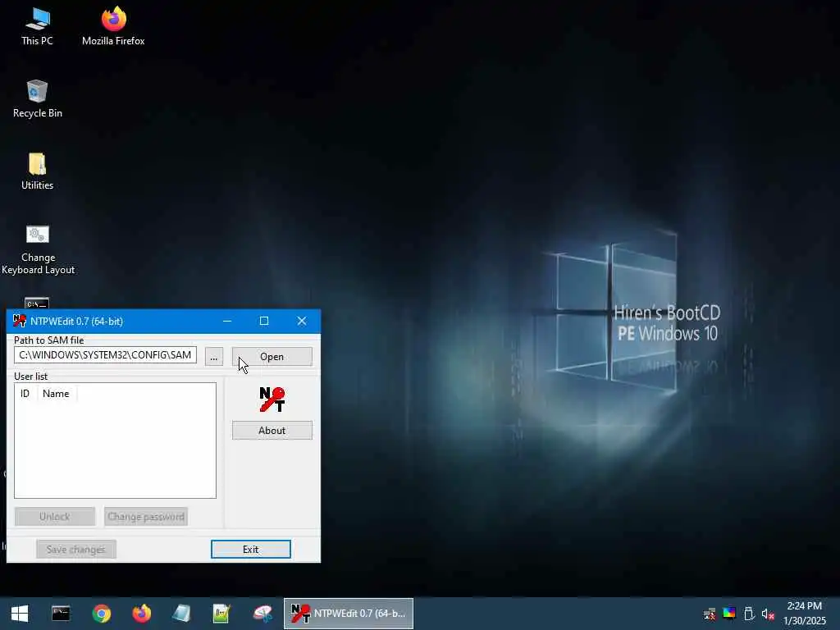Switch to NTPWEdit 0.7 taskbar button
Screen dimensions: 840x630
[349, 614]
